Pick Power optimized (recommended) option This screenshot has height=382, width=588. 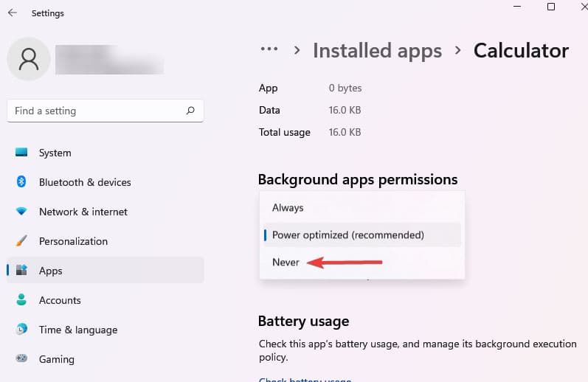[x=348, y=235]
